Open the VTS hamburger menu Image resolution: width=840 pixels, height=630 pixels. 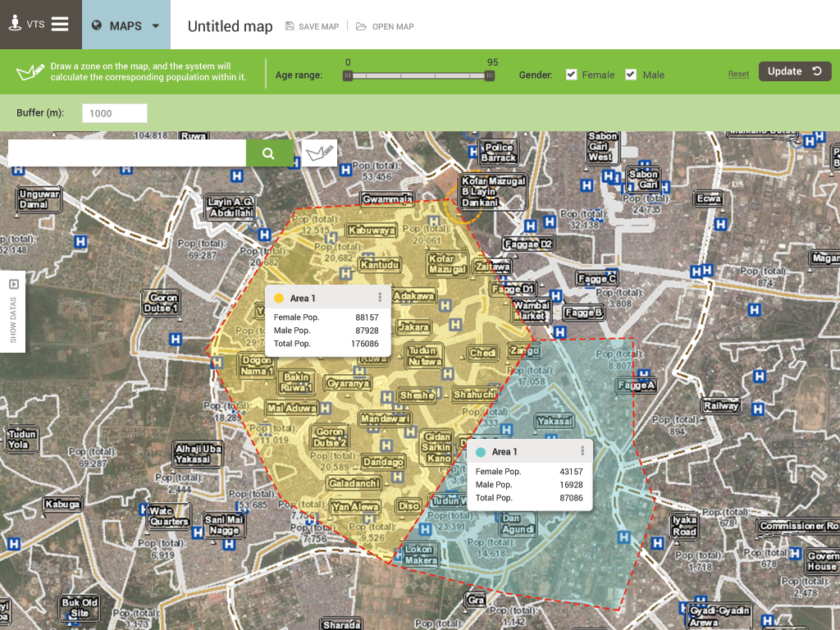[x=60, y=24]
